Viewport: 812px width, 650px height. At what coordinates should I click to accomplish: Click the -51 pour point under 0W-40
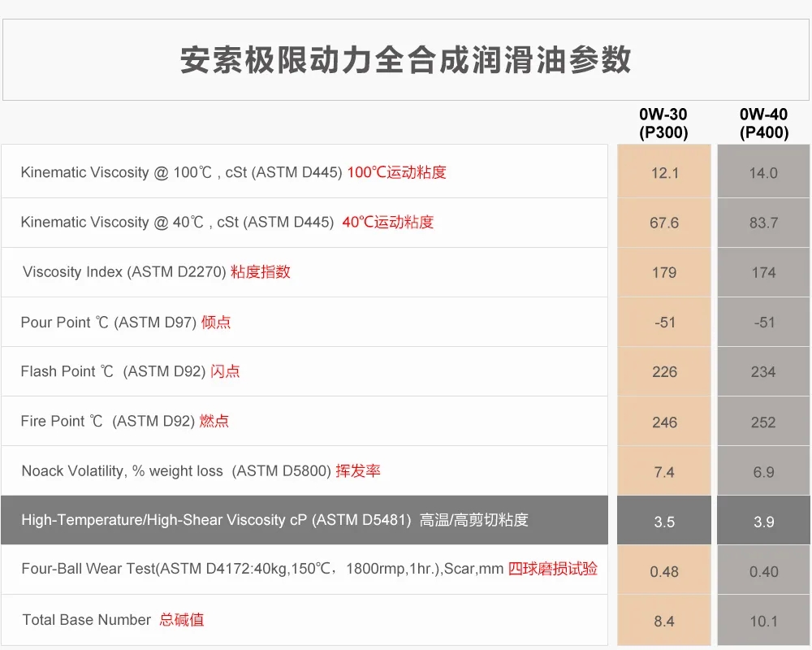[x=764, y=323]
